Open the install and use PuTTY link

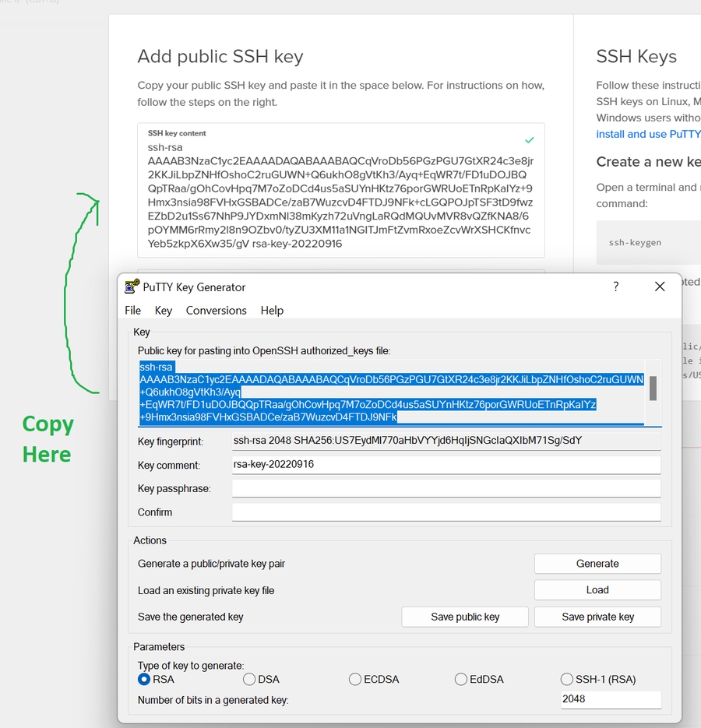(x=643, y=134)
